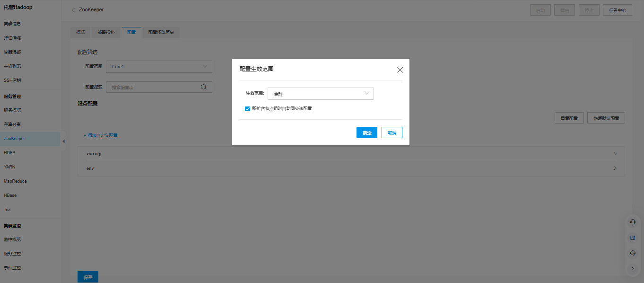Screen dimensions: 644x283
Task: Click the 重置配置 button
Action: click(569, 118)
